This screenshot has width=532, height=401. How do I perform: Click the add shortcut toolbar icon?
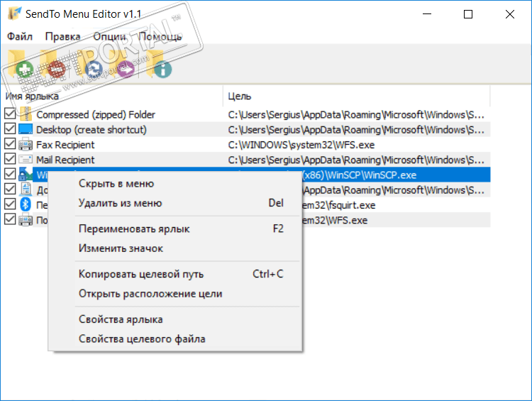[x=20, y=65]
